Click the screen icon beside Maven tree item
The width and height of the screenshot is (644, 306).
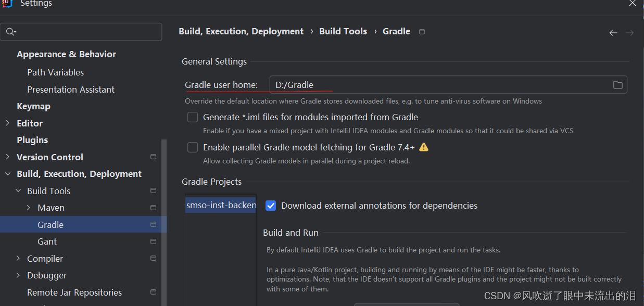(x=153, y=207)
